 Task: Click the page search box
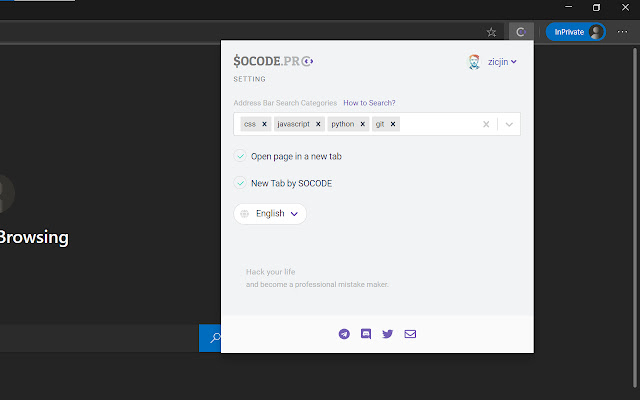pyautogui.click(x=99, y=338)
